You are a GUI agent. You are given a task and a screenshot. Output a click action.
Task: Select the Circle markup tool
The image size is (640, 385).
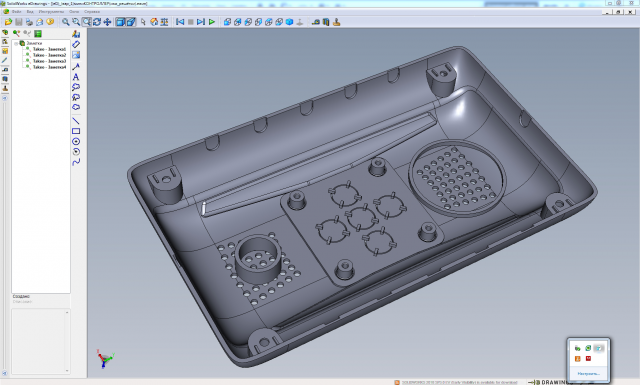pyautogui.click(x=76, y=141)
